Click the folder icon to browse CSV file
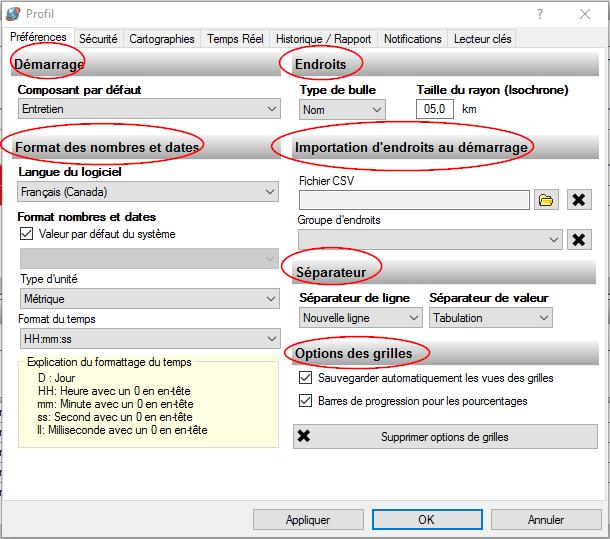Viewport: 610px width, 539px height. (x=546, y=200)
